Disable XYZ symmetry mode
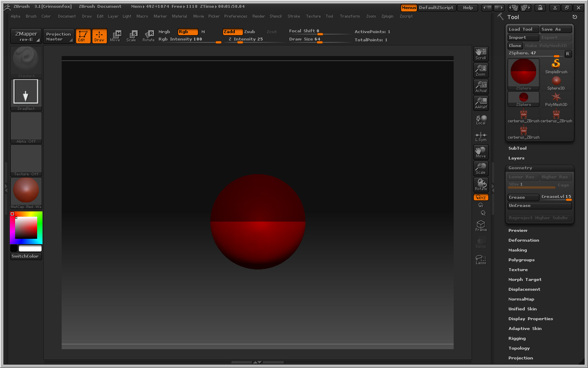This screenshot has width=588, height=368. (x=481, y=197)
